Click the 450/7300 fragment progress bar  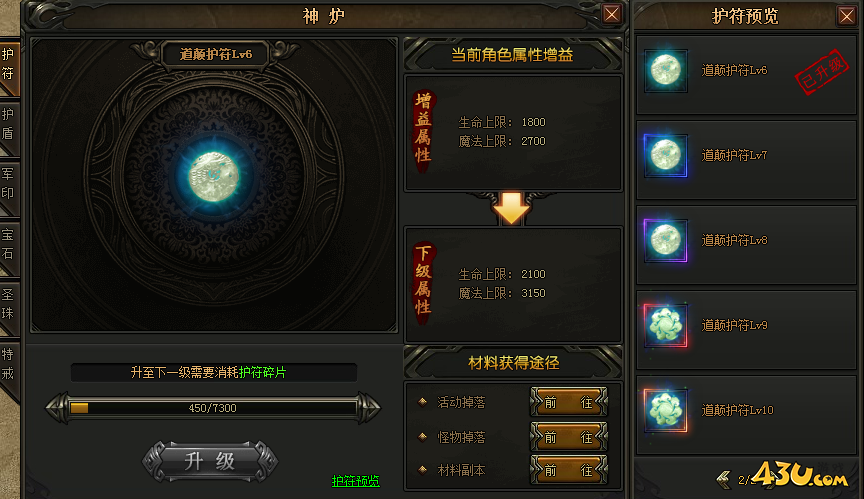click(x=213, y=408)
